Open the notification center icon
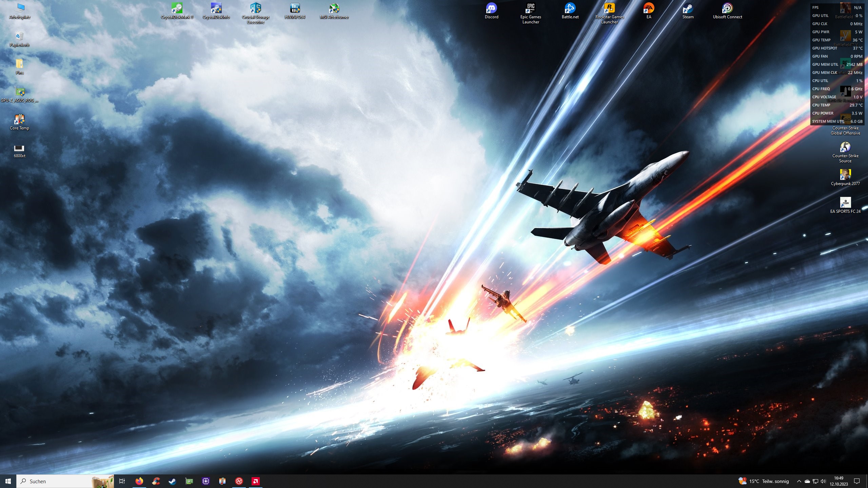868x488 pixels. point(857,481)
